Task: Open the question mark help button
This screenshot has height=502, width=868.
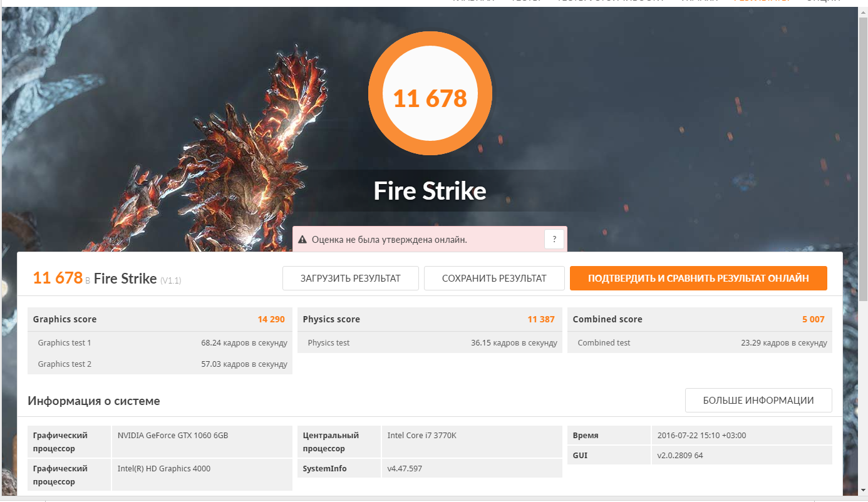Action: [x=554, y=239]
